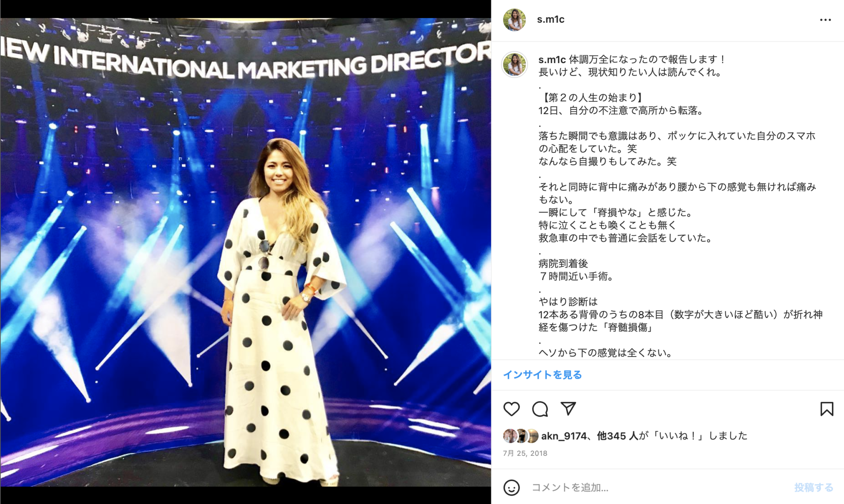Click the caption text 第2の人生の始まり

click(x=591, y=98)
